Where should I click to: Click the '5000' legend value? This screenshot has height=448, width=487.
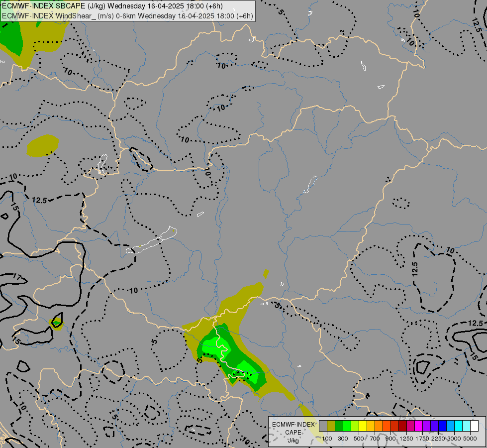click(470, 439)
